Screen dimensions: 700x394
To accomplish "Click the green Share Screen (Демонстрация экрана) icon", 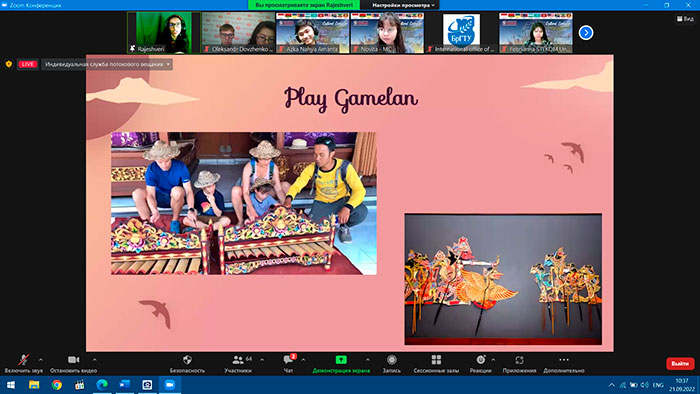I will coord(341,360).
